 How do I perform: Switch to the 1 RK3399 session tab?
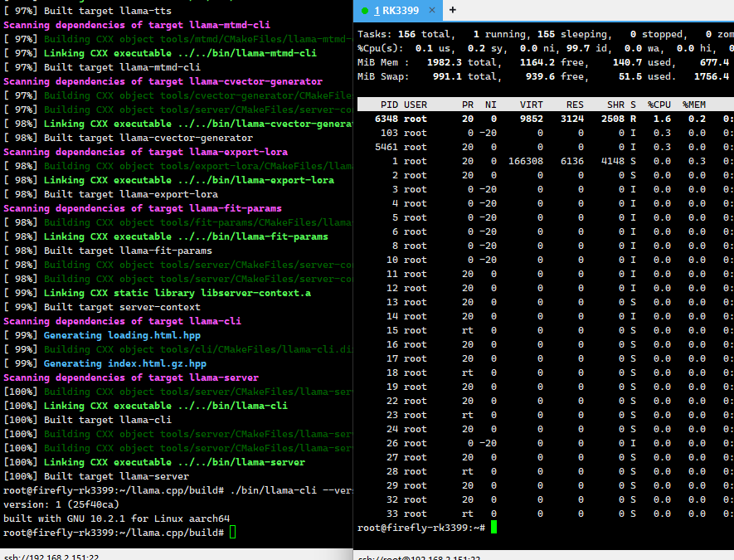click(x=396, y=10)
